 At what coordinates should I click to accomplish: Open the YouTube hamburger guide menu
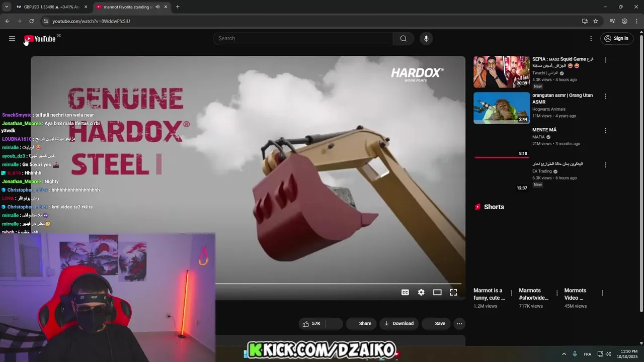click(x=12, y=39)
